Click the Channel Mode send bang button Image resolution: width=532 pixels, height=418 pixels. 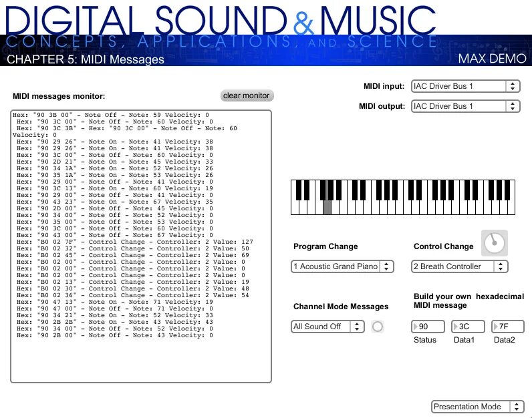[x=378, y=327]
